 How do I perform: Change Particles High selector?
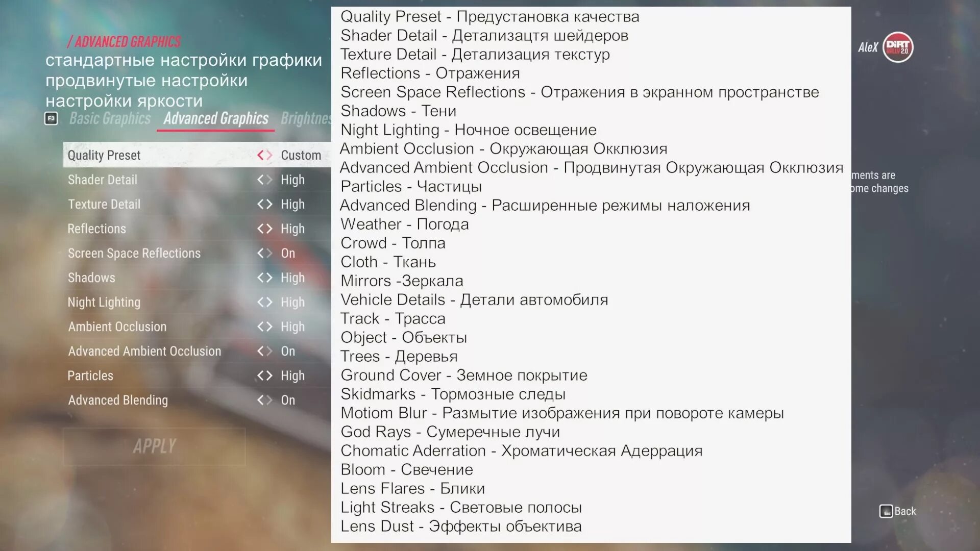click(x=292, y=375)
